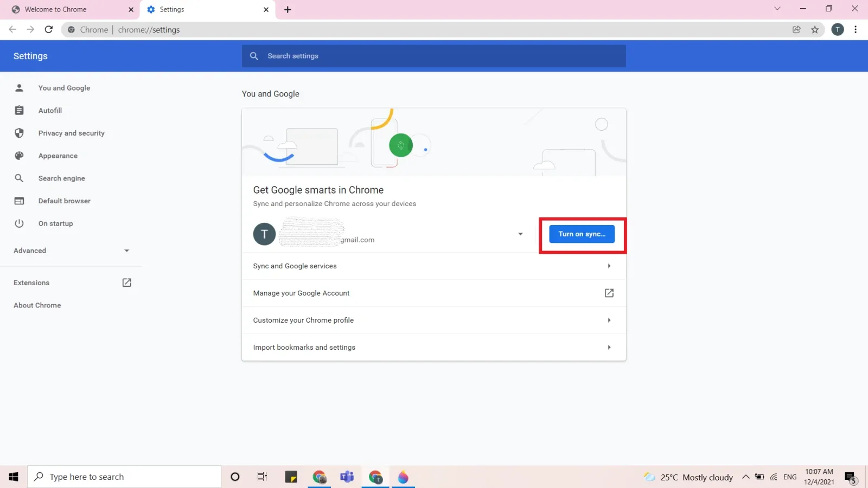Select Search engine in sidebar
Viewport: 868px width, 488px height.
[61, 178]
